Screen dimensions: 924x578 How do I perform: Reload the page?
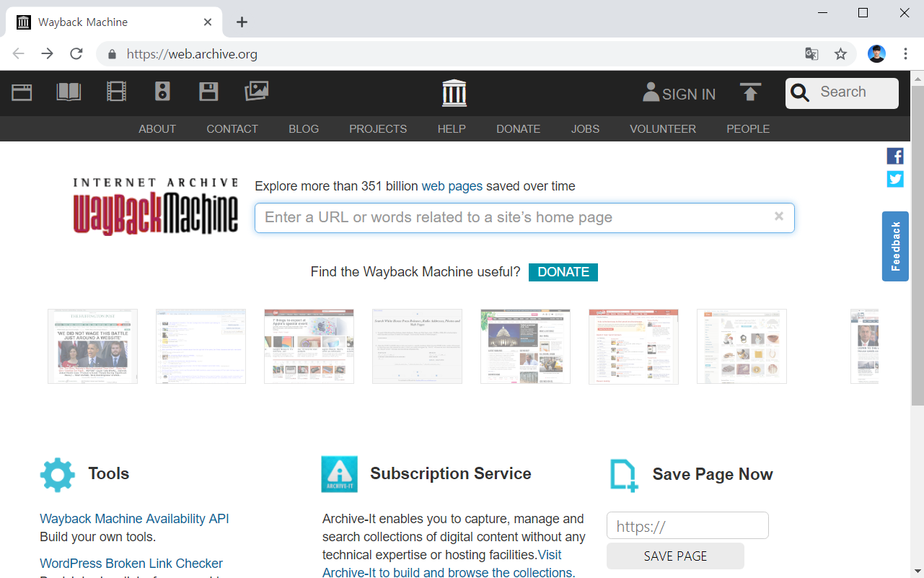point(76,54)
